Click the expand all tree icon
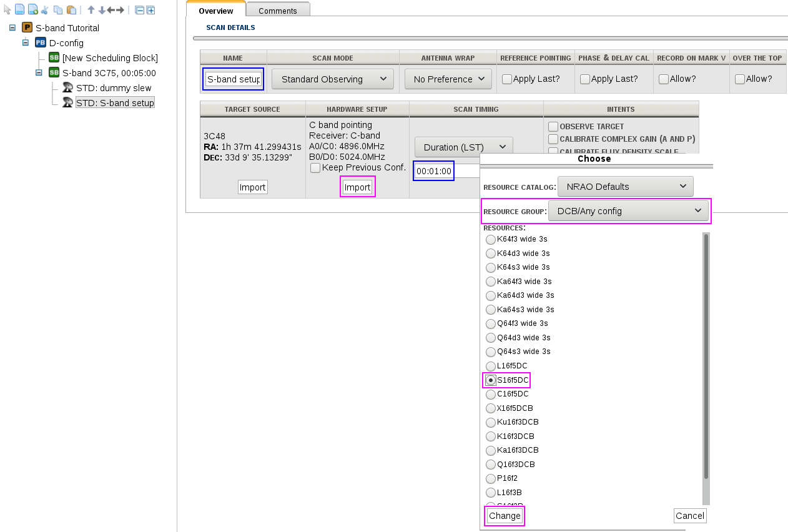This screenshot has width=788, height=532. [150, 10]
